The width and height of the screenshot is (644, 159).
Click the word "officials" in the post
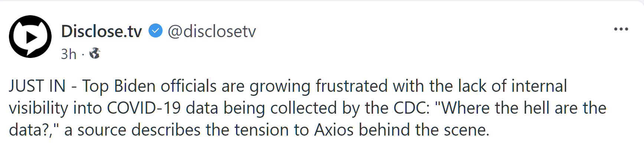188,86
